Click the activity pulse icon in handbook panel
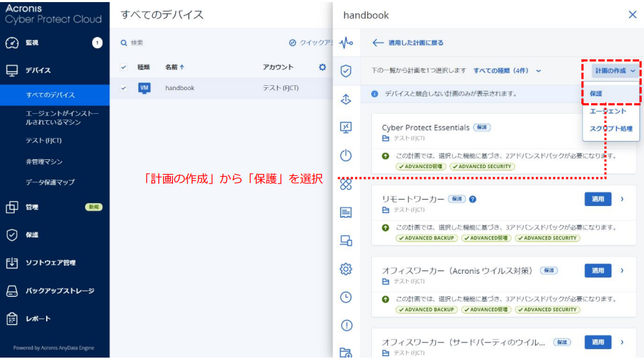644x359 pixels. (346, 43)
